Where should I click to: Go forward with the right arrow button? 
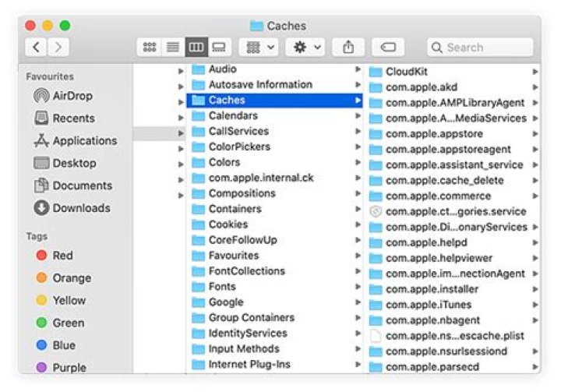(x=58, y=48)
